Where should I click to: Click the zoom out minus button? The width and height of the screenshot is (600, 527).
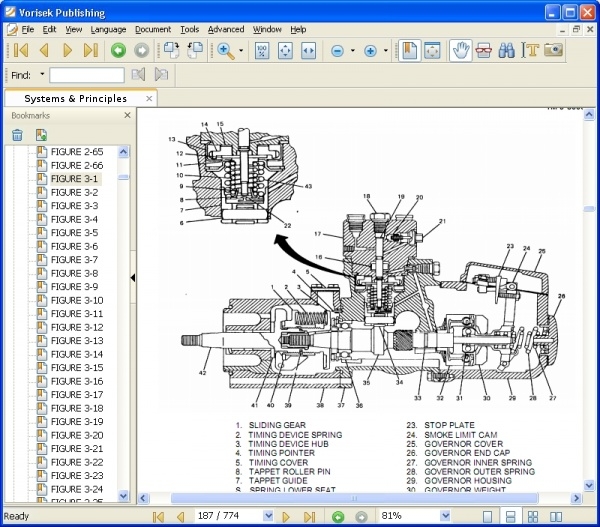click(x=337, y=50)
